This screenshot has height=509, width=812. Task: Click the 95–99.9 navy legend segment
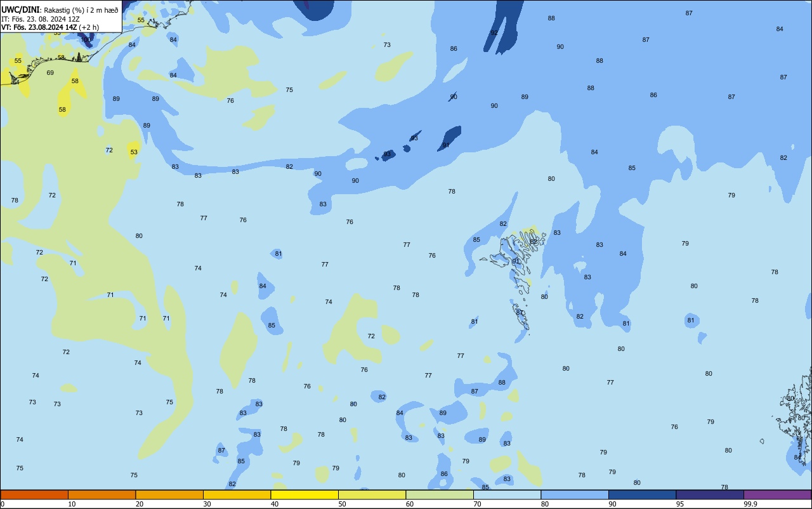(x=710, y=494)
